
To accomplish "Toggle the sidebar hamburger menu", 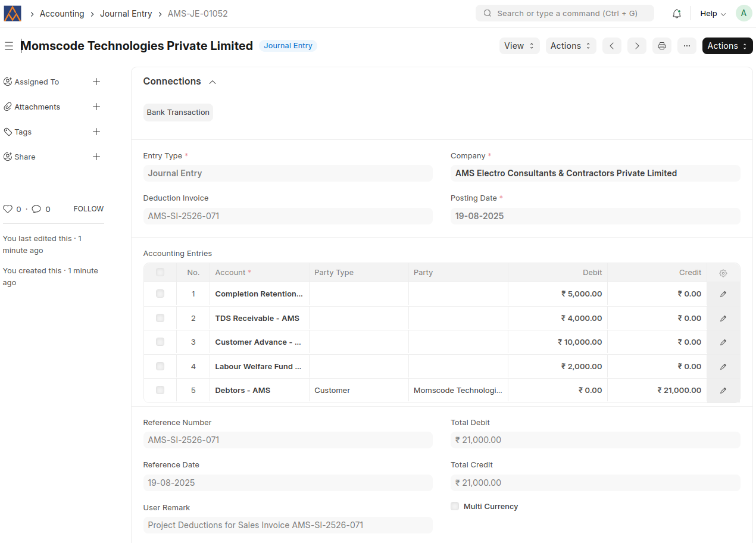I will (9, 46).
